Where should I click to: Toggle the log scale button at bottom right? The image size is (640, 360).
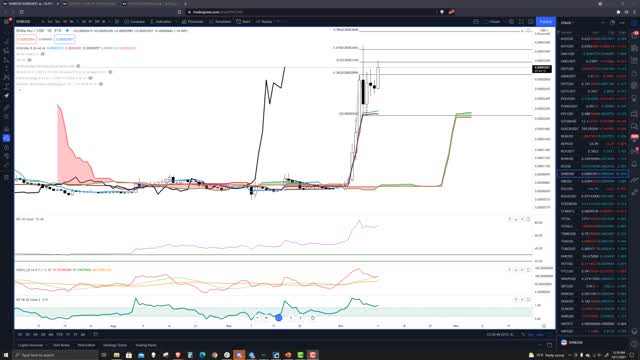(x=531, y=334)
